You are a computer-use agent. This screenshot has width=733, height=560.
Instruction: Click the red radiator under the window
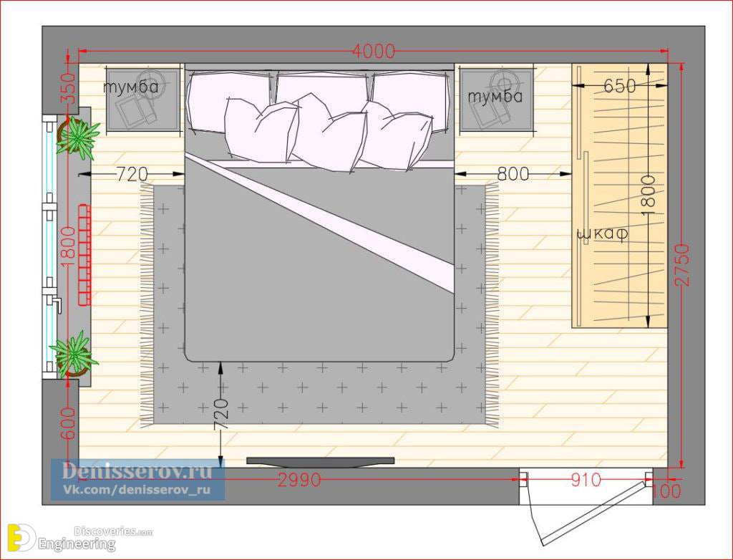click(84, 254)
